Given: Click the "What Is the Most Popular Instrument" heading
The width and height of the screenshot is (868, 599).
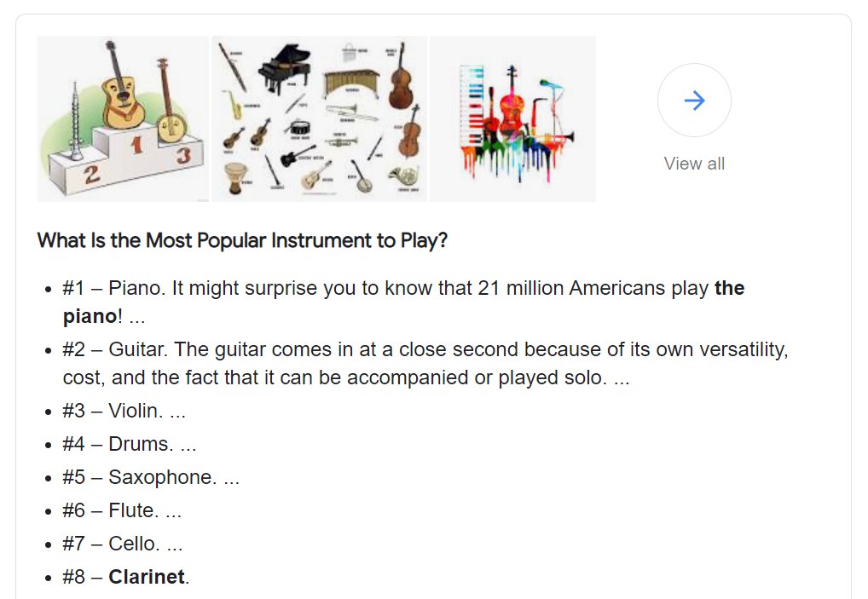Looking at the screenshot, I should 242,240.
